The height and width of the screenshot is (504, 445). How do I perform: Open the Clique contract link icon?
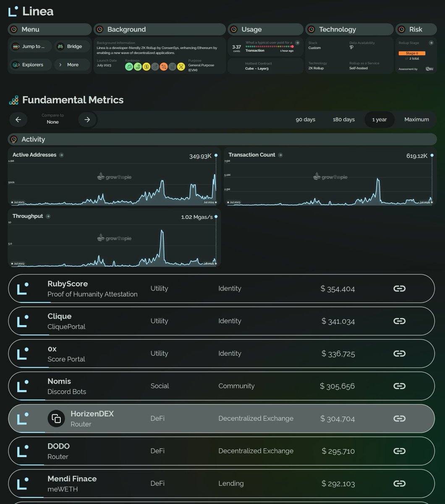tap(399, 321)
